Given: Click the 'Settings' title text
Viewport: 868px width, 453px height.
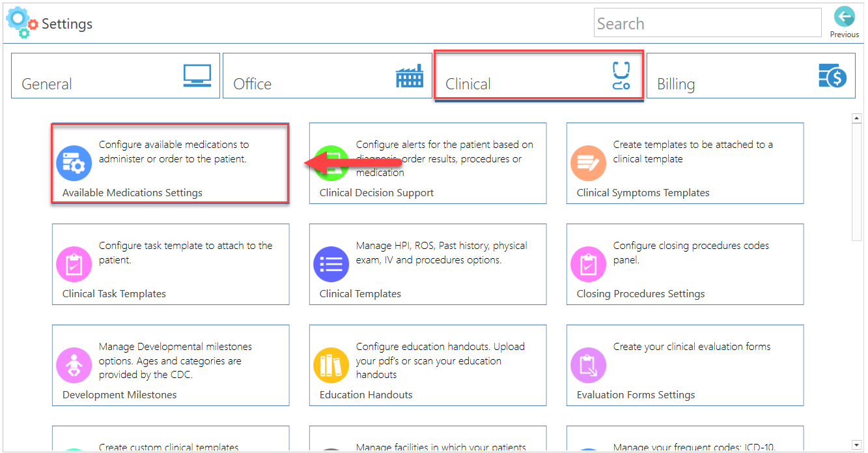Looking at the screenshot, I should click(67, 24).
